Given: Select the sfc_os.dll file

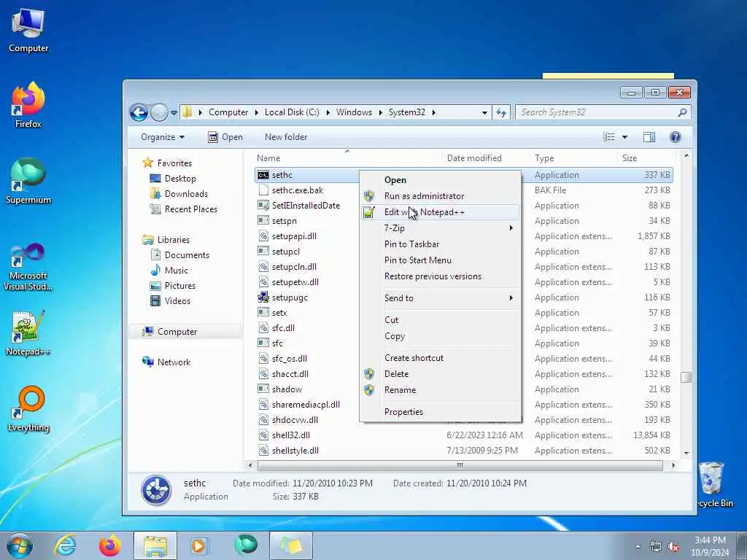Looking at the screenshot, I should coord(289,359).
